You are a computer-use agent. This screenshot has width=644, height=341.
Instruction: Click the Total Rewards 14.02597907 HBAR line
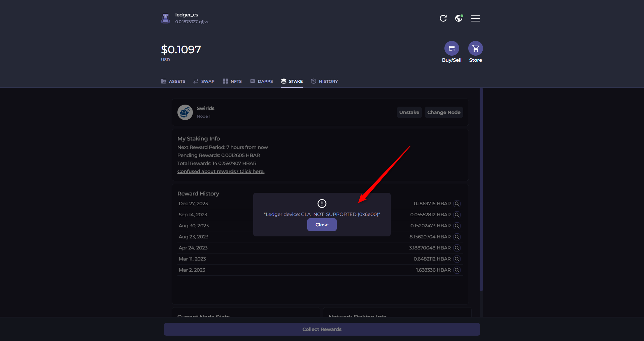tap(217, 163)
